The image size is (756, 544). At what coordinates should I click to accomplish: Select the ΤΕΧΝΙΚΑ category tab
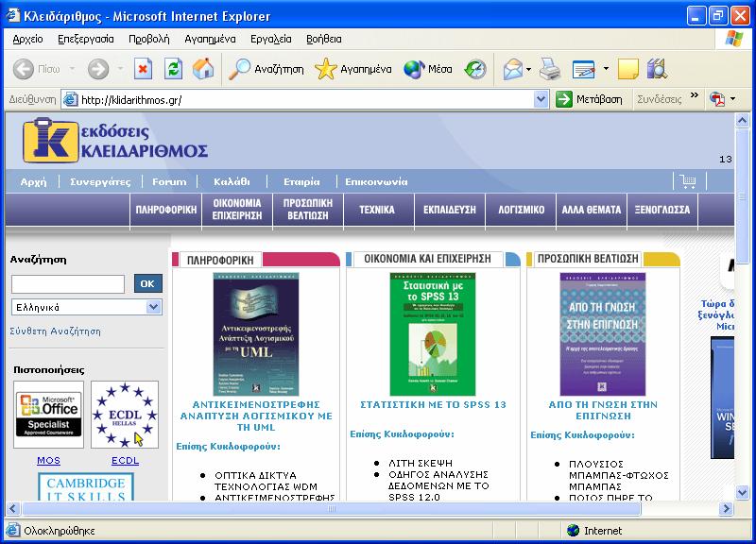pyautogui.click(x=377, y=210)
